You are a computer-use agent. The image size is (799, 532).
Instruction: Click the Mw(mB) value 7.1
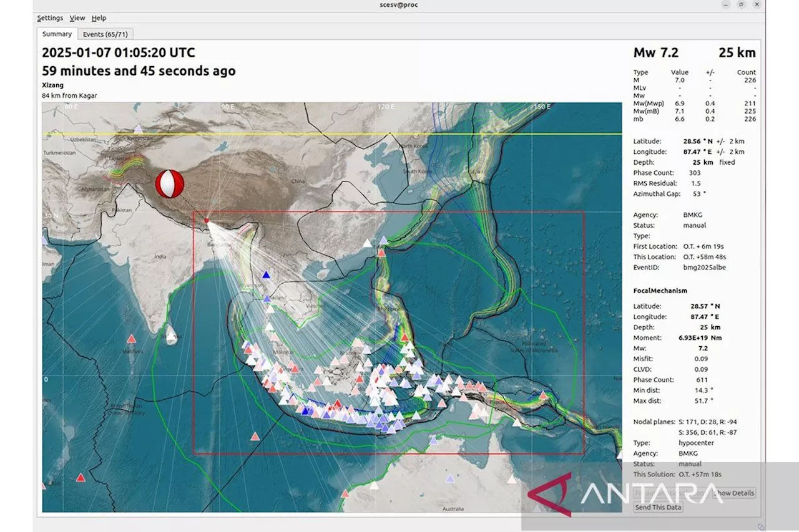pyautogui.click(x=679, y=111)
